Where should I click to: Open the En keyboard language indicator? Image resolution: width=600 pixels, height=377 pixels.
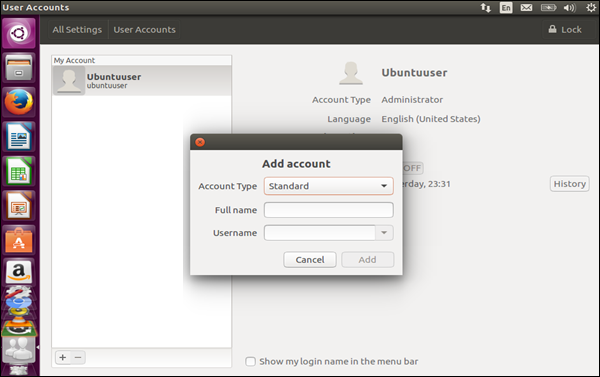pos(506,8)
